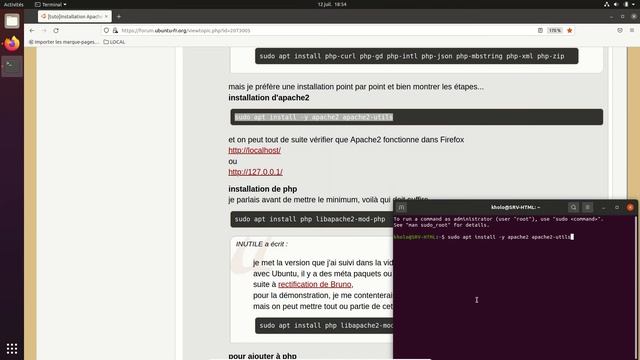Open a new Firefox tab

[x=119, y=16]
